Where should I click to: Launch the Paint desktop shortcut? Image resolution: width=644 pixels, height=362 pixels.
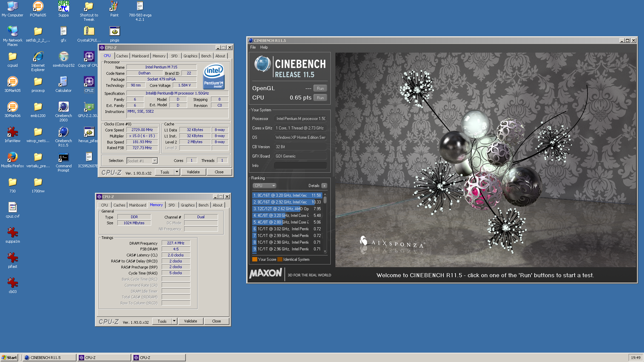[x=114, y=9]
